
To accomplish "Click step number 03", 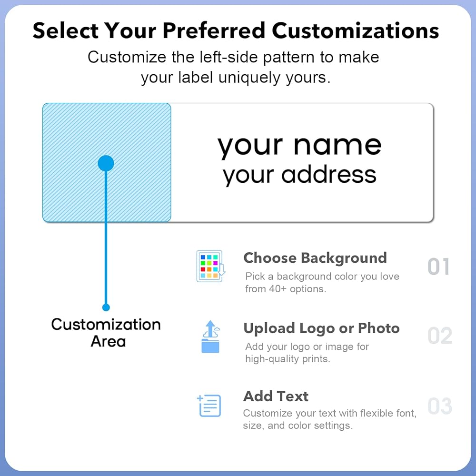I will pos(439,406).
